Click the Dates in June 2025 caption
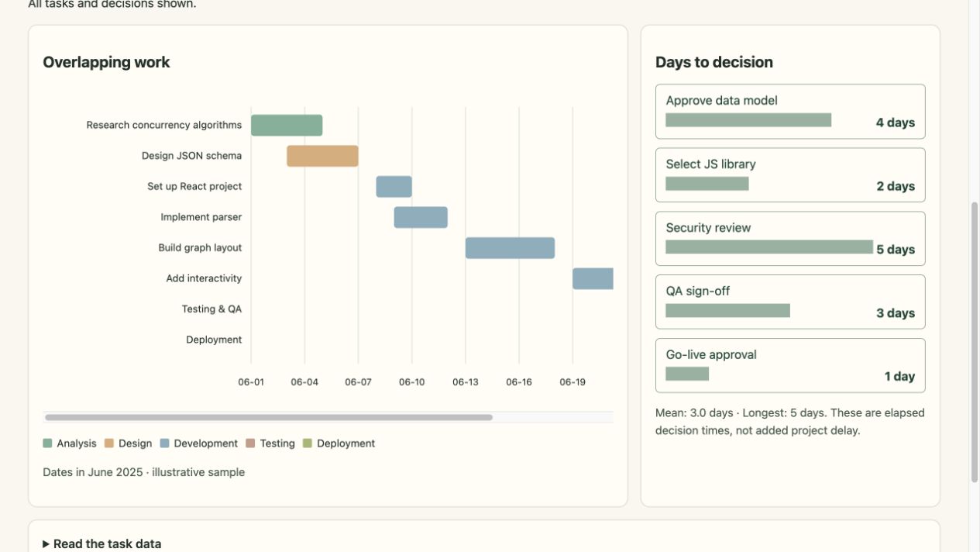980x552 pixels. [143, 472]
